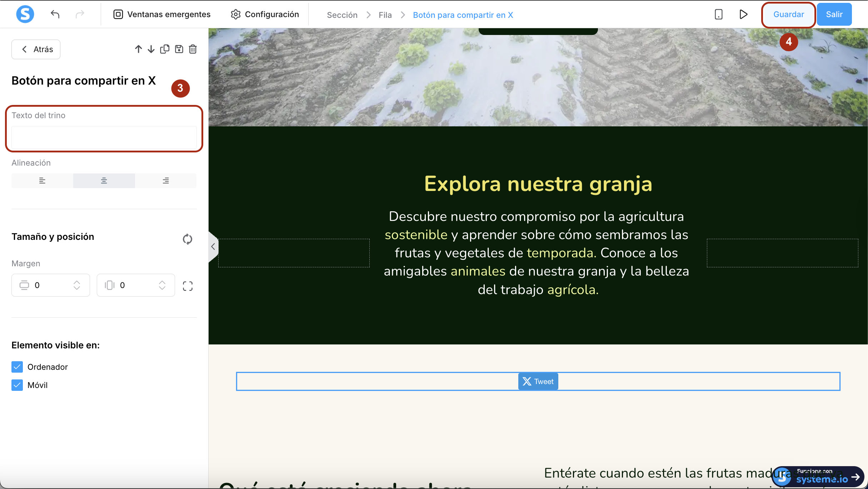Click into Texto del trino field
The width and height of the screenshot is (868, 489).
[104, 137]
